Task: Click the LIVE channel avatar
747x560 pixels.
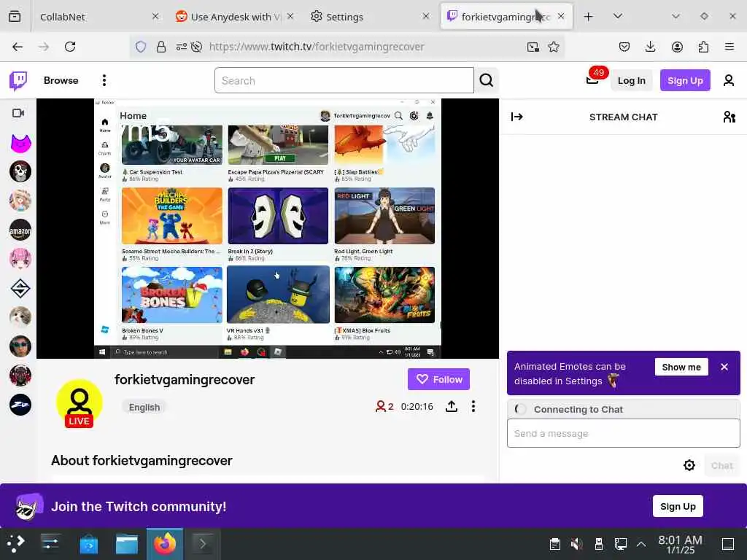Action: pyautogui.click(x=79, y=402)
